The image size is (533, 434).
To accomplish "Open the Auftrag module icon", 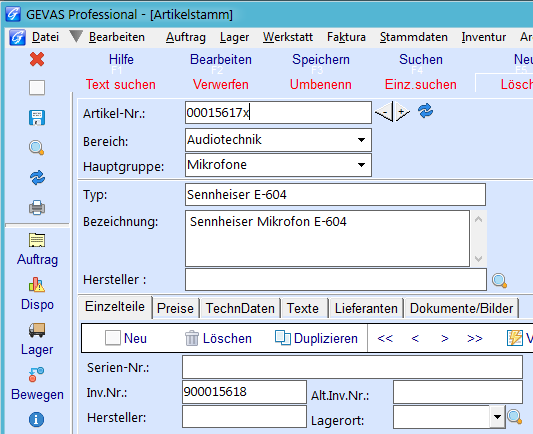I will pyautogui.click(x=37, y=240).
